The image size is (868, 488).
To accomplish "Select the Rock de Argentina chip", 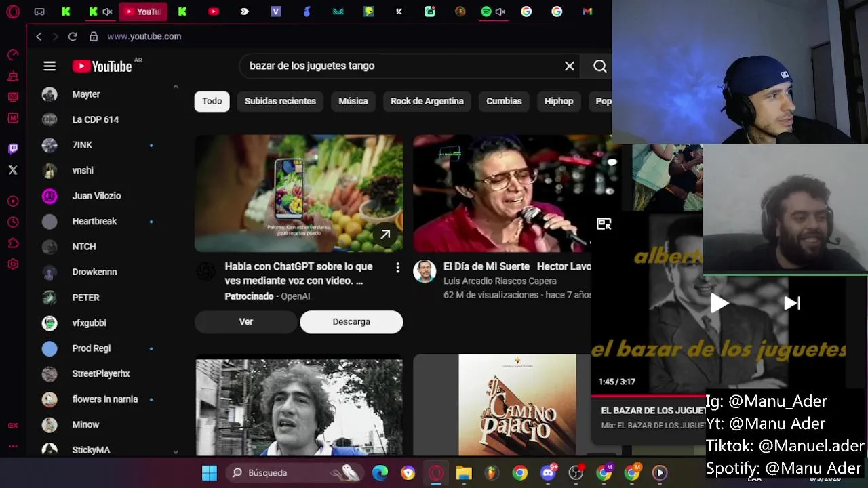I will 427,101.
